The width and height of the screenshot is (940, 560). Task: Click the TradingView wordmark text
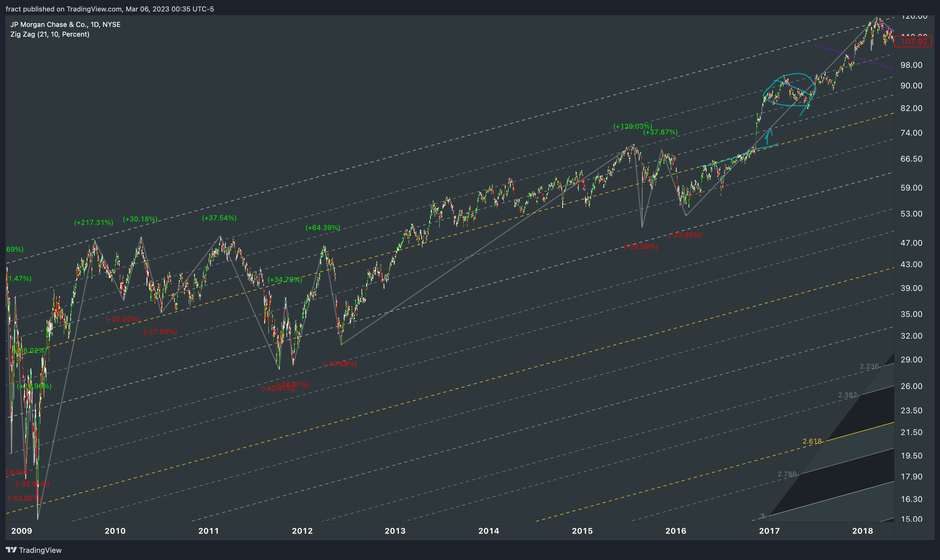click(40, 550)
